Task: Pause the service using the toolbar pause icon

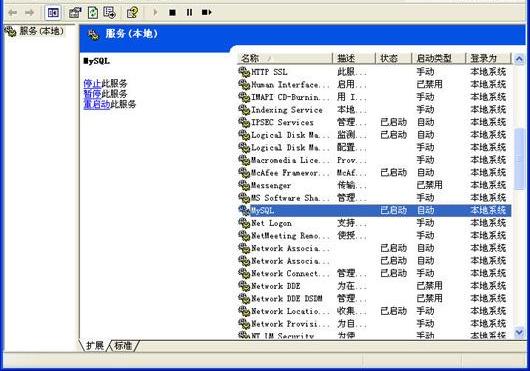Action: [x=189, y=13]
